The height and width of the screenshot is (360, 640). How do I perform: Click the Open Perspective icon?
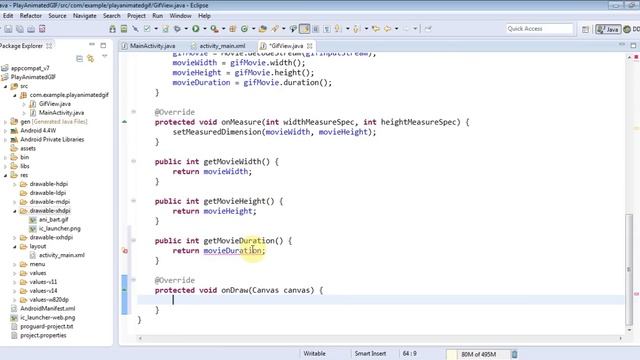[585, 29]
